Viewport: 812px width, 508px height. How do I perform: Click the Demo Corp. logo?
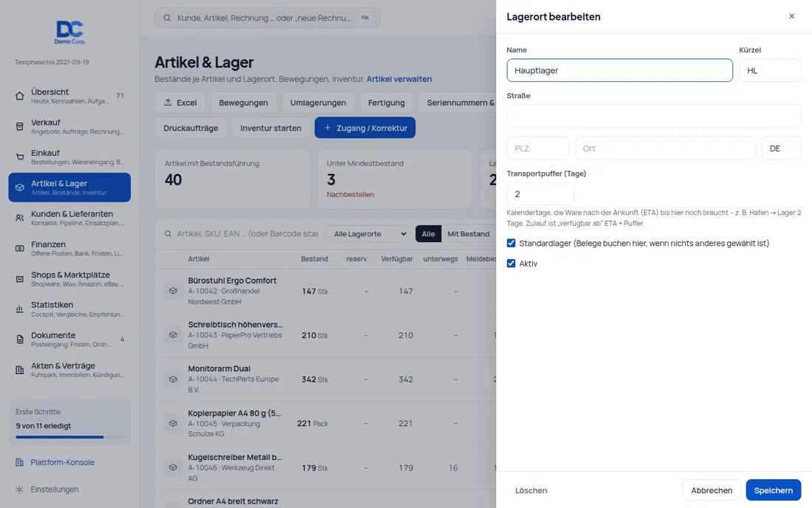[70, 32]
